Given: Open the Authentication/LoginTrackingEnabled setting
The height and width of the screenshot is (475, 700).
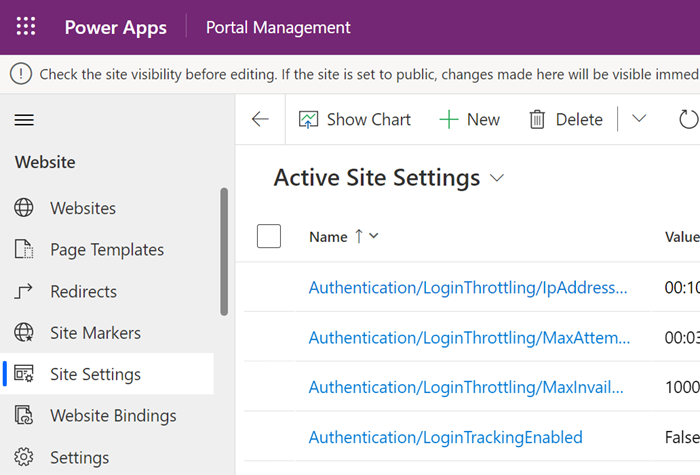Looking at the screenshot, I should pos(445,437).
